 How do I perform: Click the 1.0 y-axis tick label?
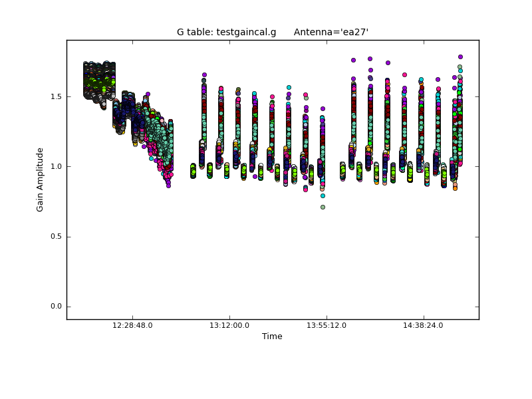(57, 166)
